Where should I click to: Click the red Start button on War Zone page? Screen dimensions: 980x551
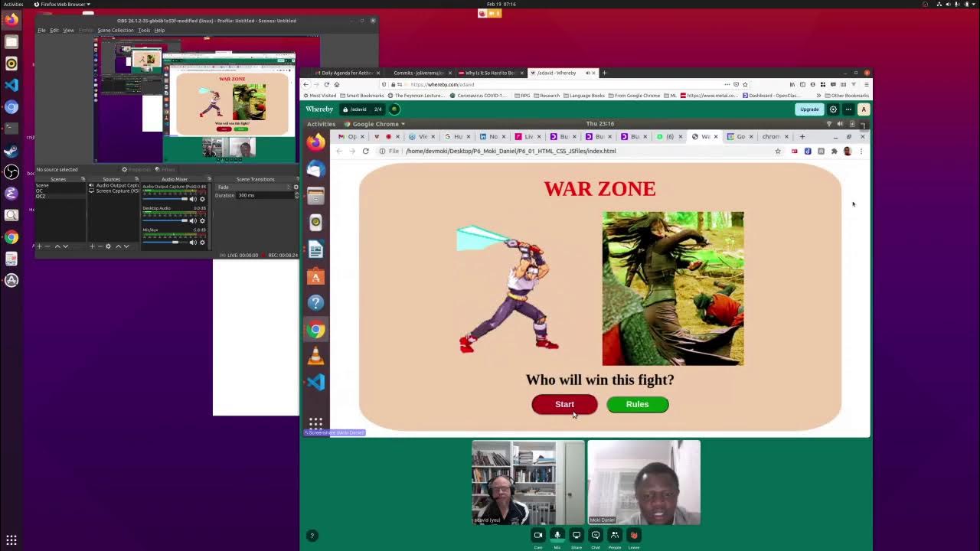(564, 404)
